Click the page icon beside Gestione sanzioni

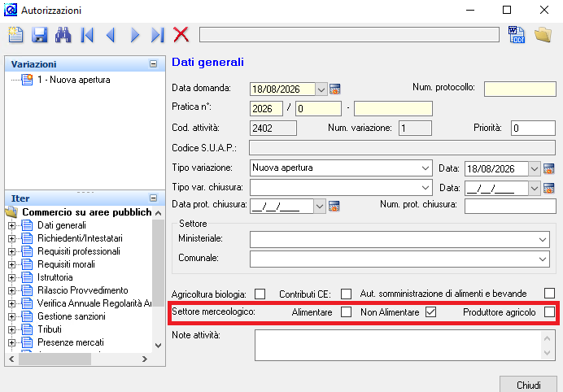click(27, 316)
